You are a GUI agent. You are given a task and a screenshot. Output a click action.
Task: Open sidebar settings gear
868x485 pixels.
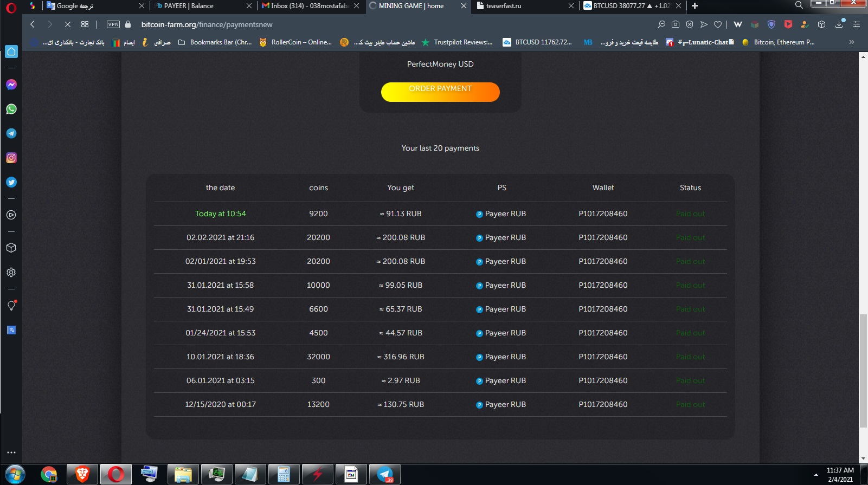point(11,273)
